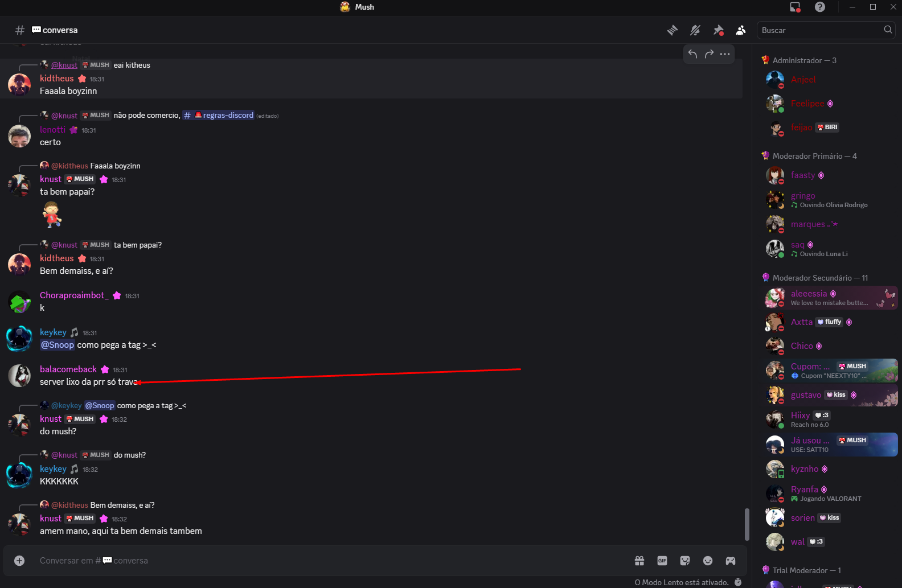The height and width of the screenshot is (588, 902).
Task: Jump to replied message eai kitheus
Action: point(132,65)
